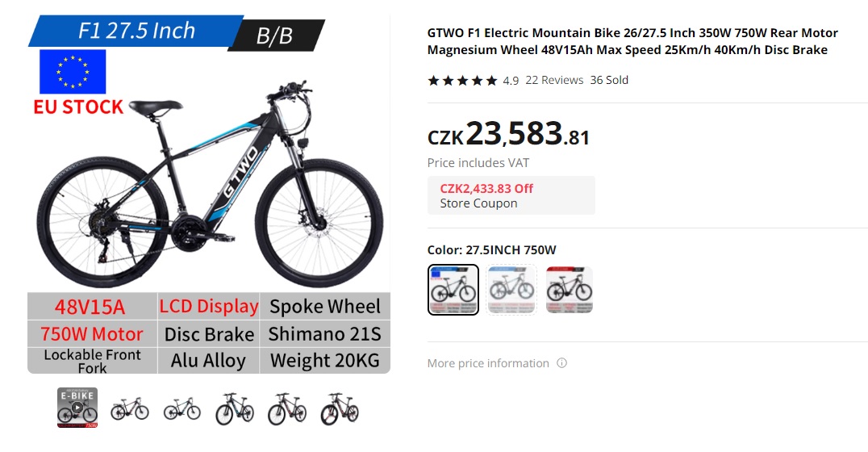Click the Price includes VAT note

pos(478,163)
